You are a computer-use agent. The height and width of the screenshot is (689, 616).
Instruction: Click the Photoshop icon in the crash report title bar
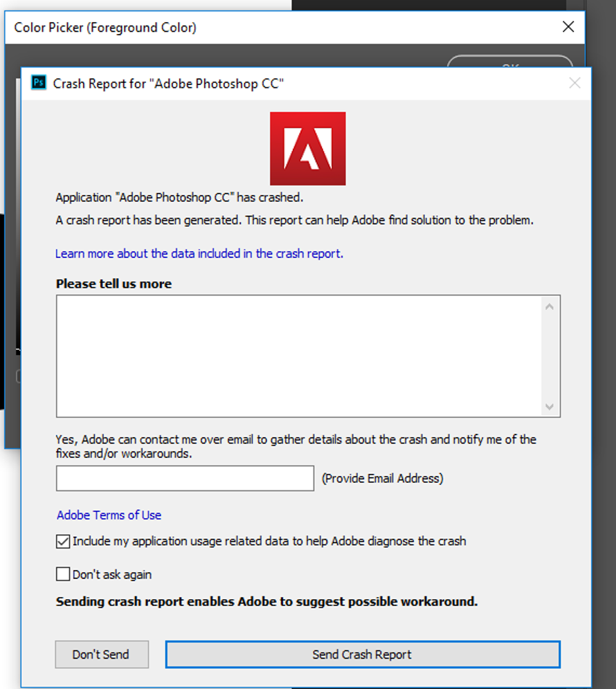click(x=39, y=84)
